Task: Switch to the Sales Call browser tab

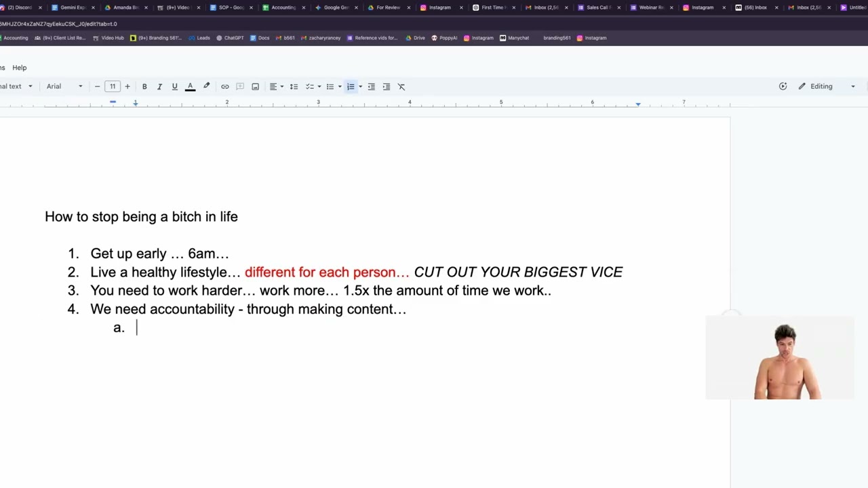Action: coord(597,7)
